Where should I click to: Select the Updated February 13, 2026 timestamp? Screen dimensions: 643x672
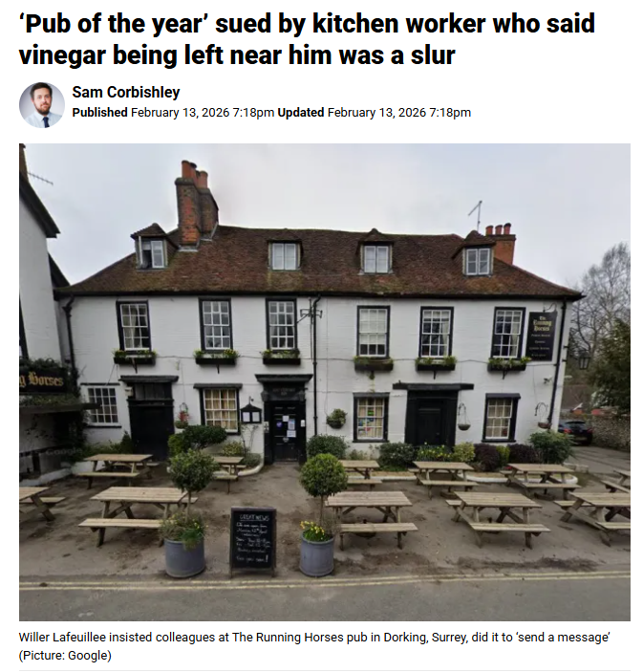[x=374, y=113]
